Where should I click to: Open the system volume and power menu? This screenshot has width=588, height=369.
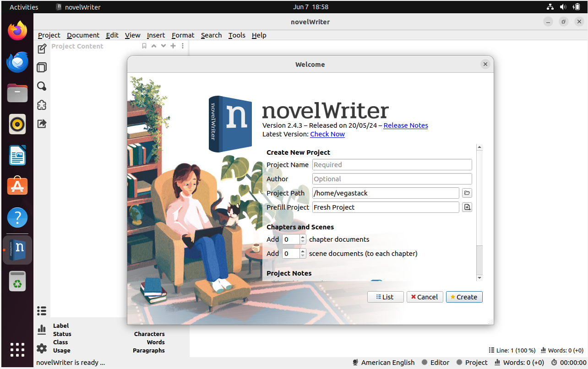[x=563, y=7]
